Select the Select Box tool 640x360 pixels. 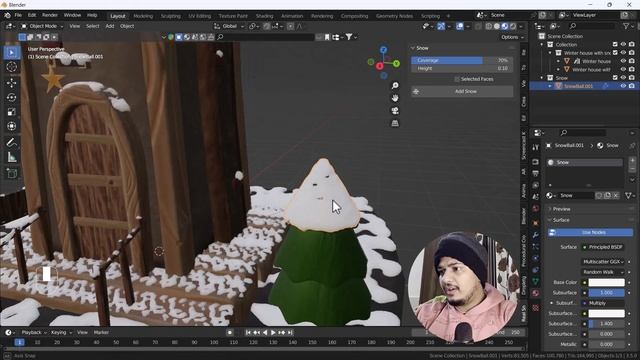pyautogui.click(x=11, y=53)
